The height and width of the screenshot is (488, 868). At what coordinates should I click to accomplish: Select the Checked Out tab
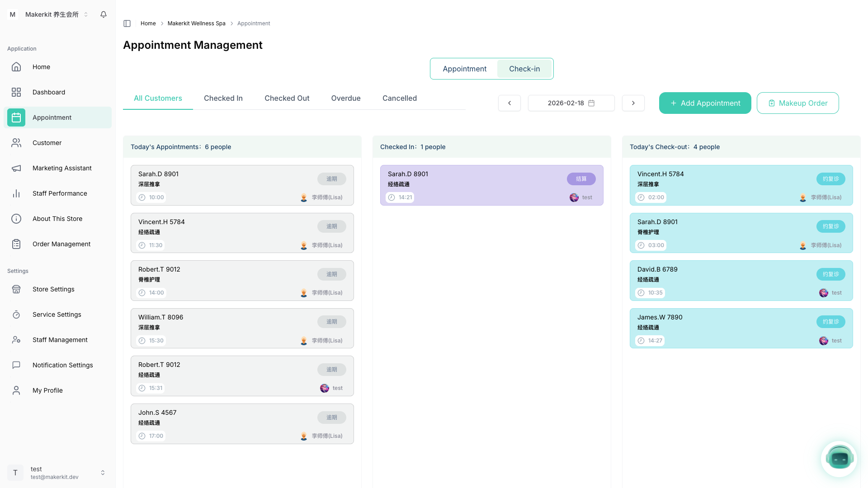pos(287,98)
